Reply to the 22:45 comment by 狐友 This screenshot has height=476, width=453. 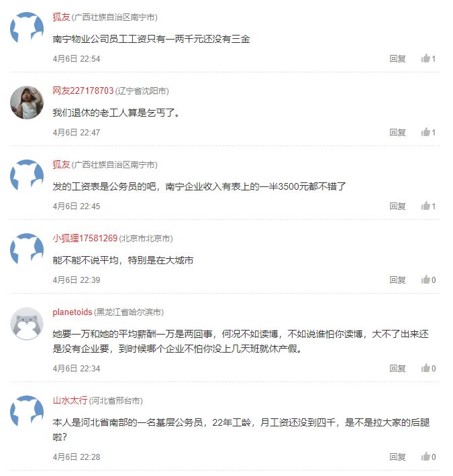point(397,206)
